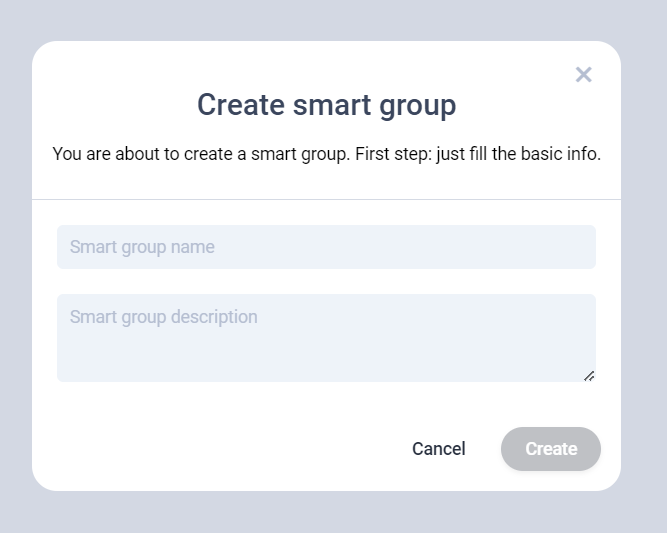The height and width of the screenshot is (533, 667).
Task: Click the diagonal grip in the description corner
Action: (x=589, y=376)
